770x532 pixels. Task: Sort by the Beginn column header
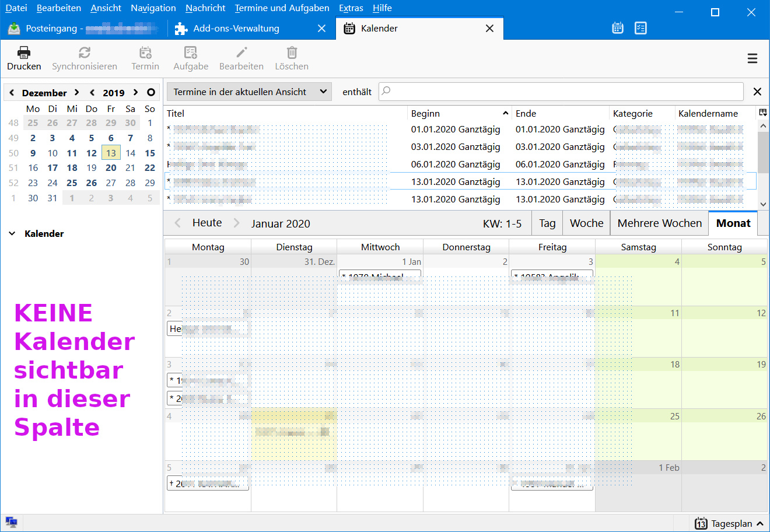[x=459, y=113]
